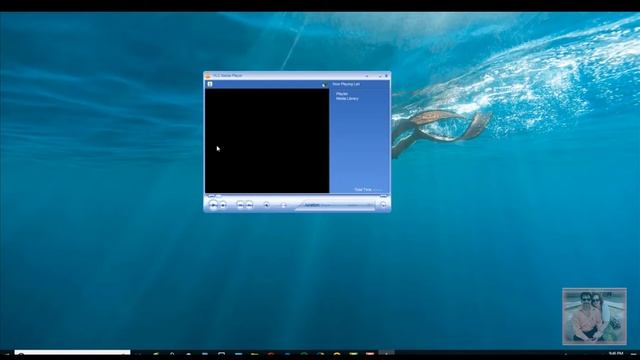Click the Windows taskbar search box
640x360 pixels.
tap(73, 353)
